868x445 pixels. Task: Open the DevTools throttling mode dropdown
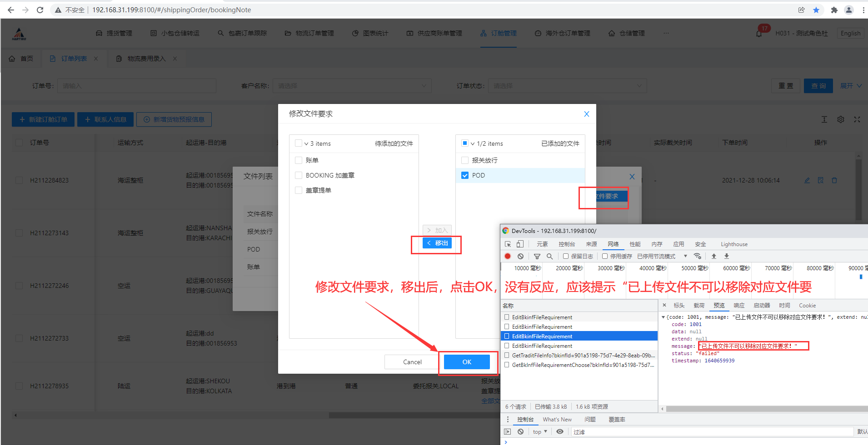tap(685, 256)
